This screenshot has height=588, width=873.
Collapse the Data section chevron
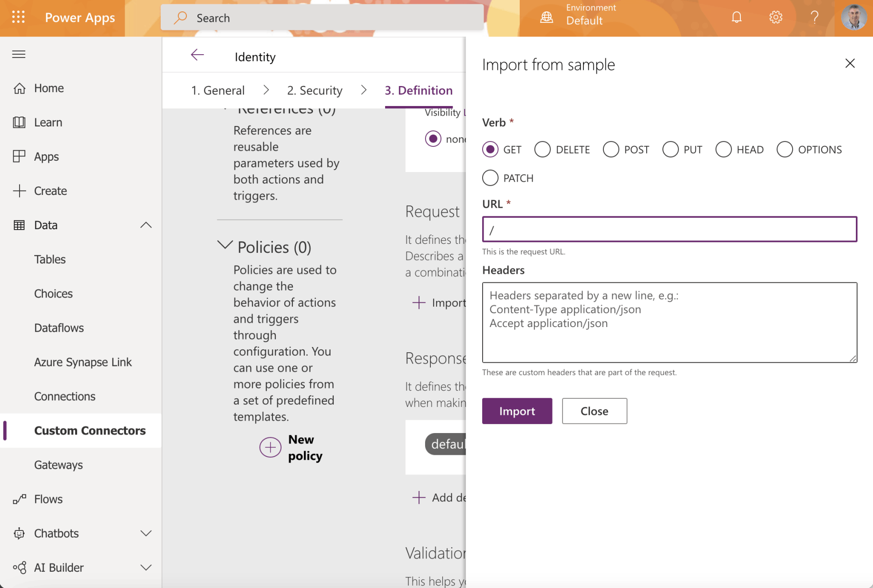tap(146, 225)
